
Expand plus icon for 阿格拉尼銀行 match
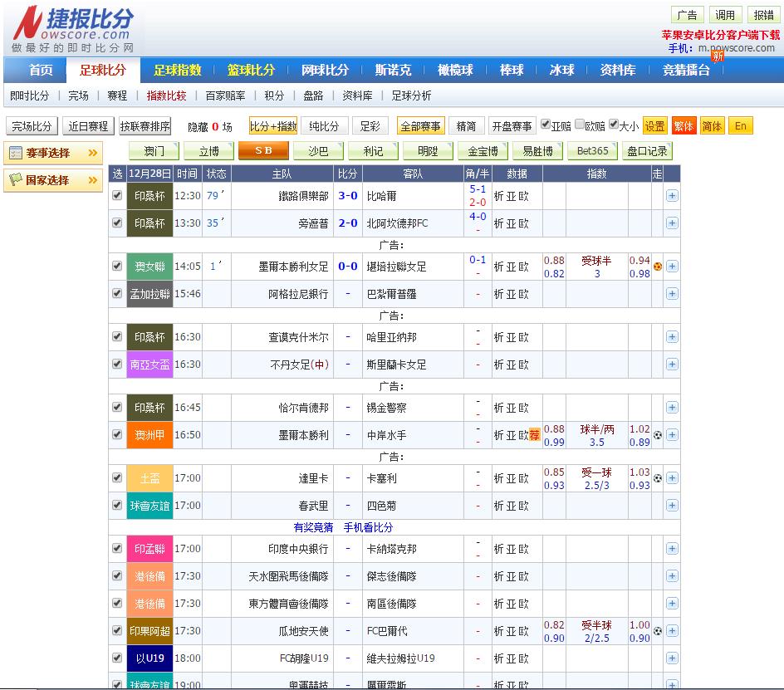point(672,293)
